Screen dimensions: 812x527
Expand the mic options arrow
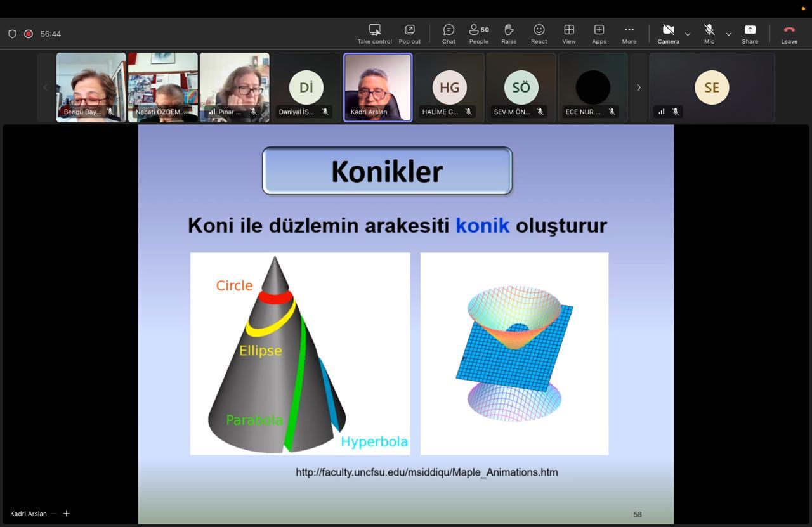(728, 34)
